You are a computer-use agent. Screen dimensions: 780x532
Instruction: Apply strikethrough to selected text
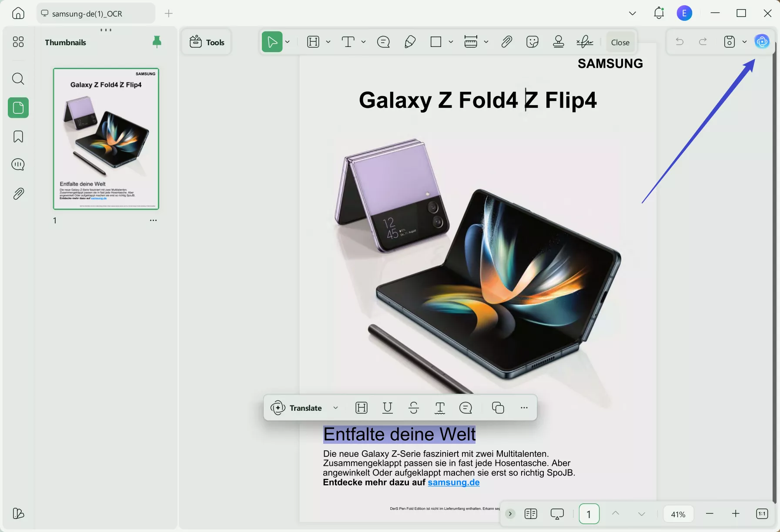414,408
